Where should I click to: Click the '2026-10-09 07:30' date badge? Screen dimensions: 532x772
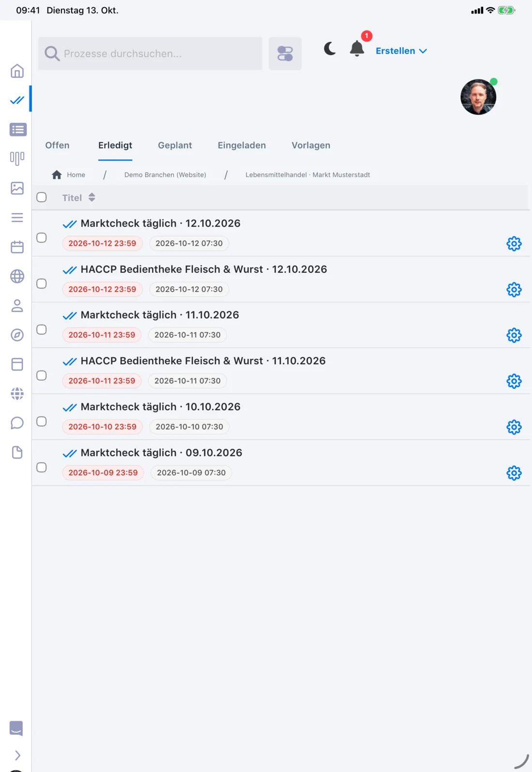[192, 473]
